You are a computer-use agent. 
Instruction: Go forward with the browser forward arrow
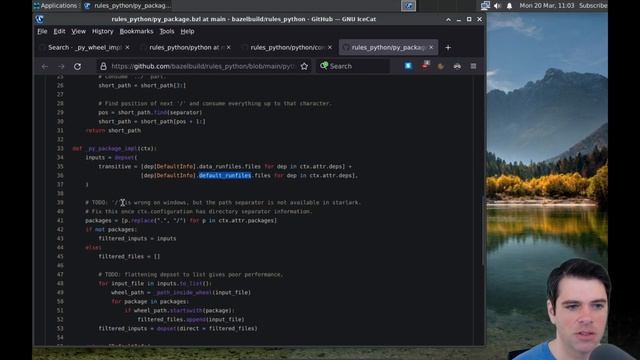tap(61, 66)
